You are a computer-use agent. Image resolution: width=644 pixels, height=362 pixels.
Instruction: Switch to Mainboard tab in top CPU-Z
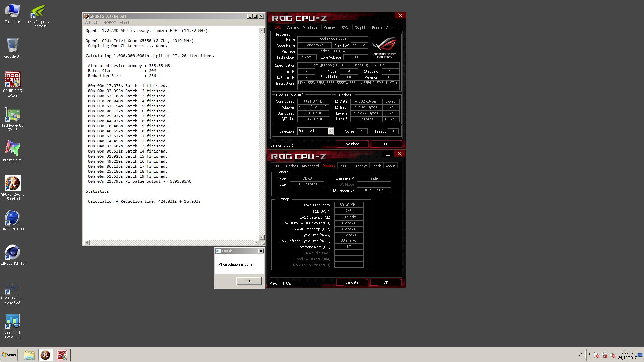311,28
